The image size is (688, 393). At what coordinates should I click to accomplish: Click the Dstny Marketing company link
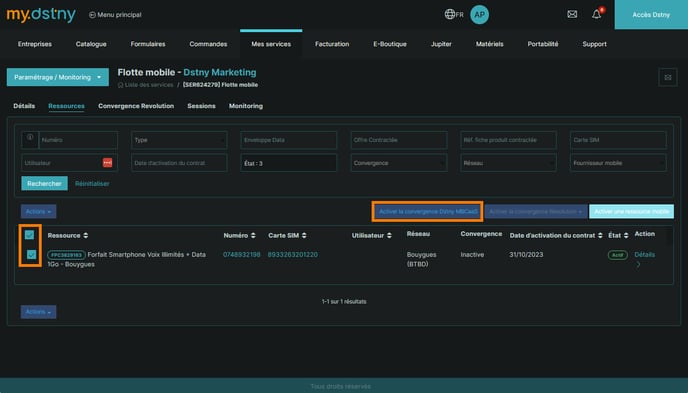click(220, 72)
